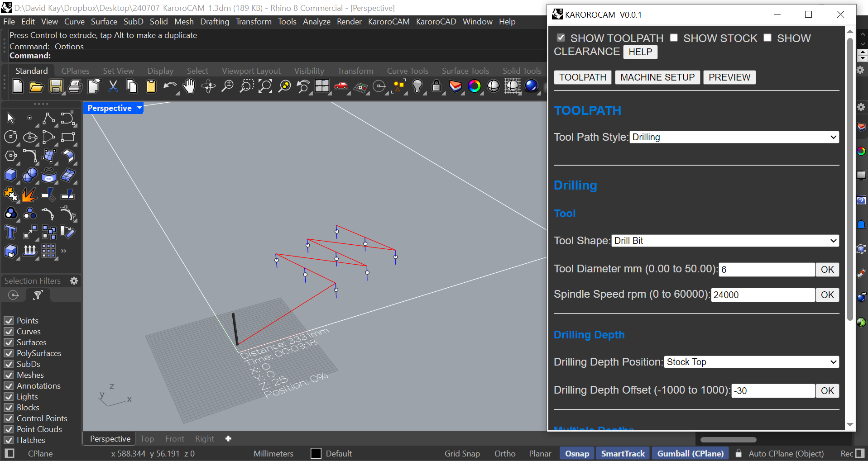Click the four-viewport layout icon

tap(322, 86)
